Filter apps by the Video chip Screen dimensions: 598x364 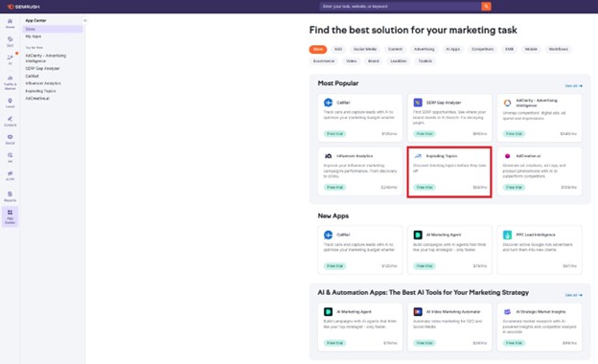click(352, 61)
